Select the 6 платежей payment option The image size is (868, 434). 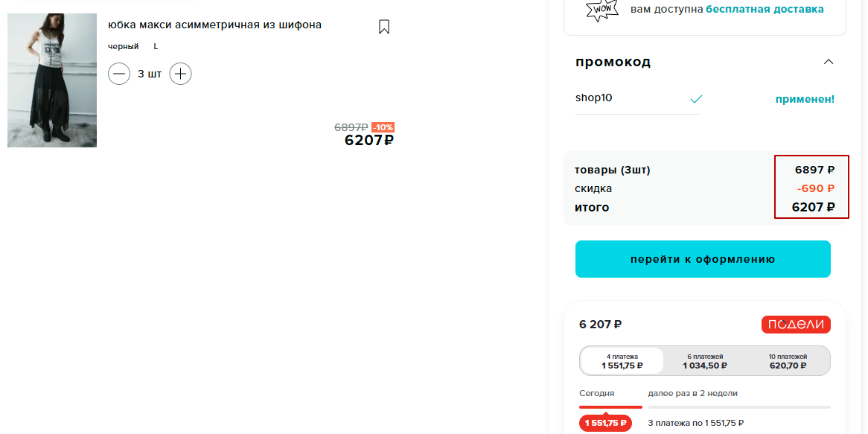[705, 361]
